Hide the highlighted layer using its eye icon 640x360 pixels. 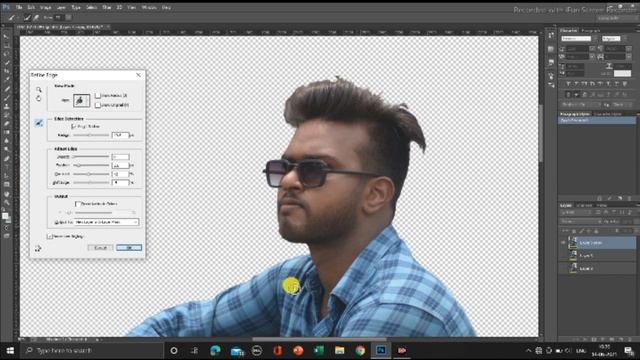tap(563, 243)
